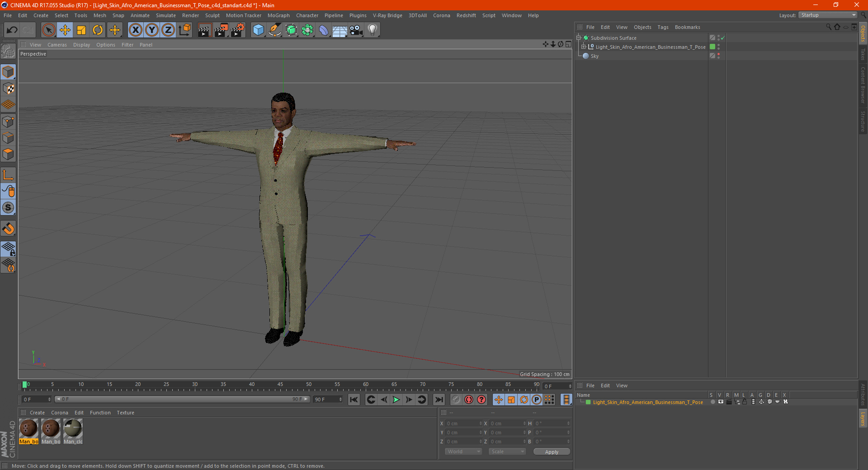
Task: Click Make Editable icon in left toolbar
Action: [x=8, y=52]
